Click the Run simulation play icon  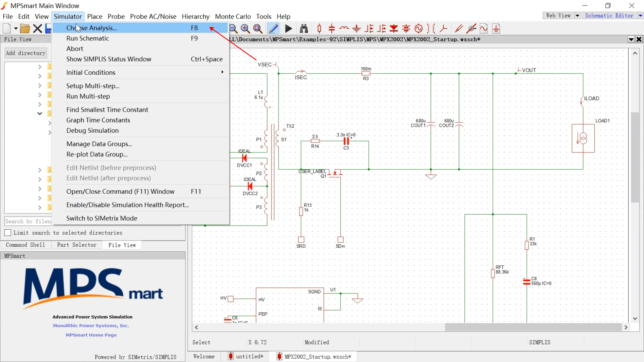288,29
